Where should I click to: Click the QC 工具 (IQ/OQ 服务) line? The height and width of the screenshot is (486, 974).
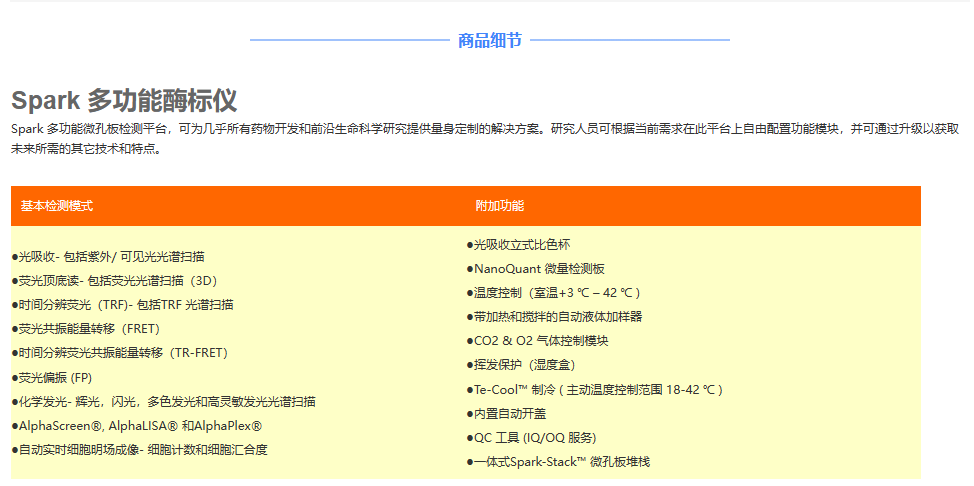[x=531, y=438]
